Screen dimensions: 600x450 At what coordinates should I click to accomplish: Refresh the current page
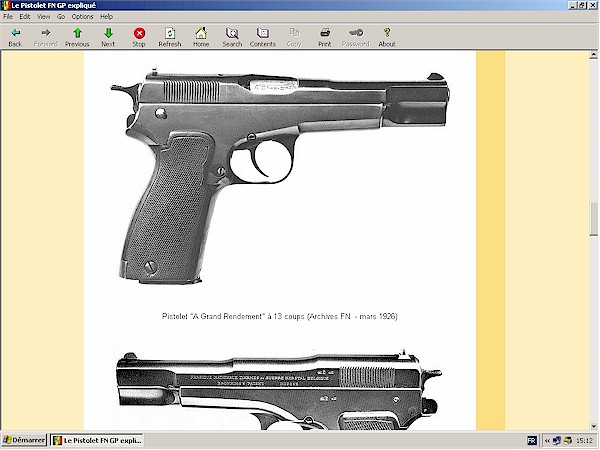(x=170, y=37)
